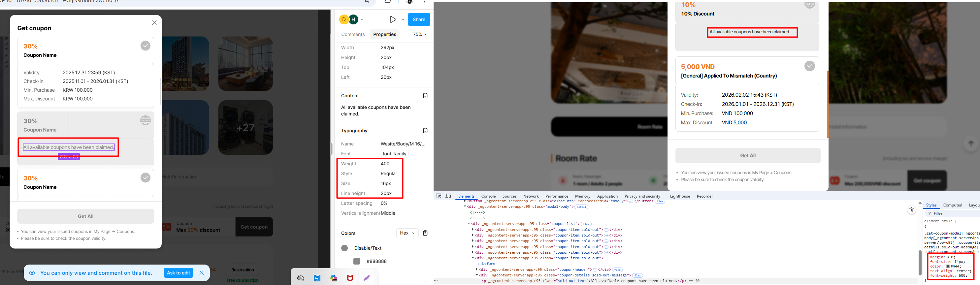Open the three-dot menu beside the selected DOM row
Screen dimensions: 980x285
436,281
